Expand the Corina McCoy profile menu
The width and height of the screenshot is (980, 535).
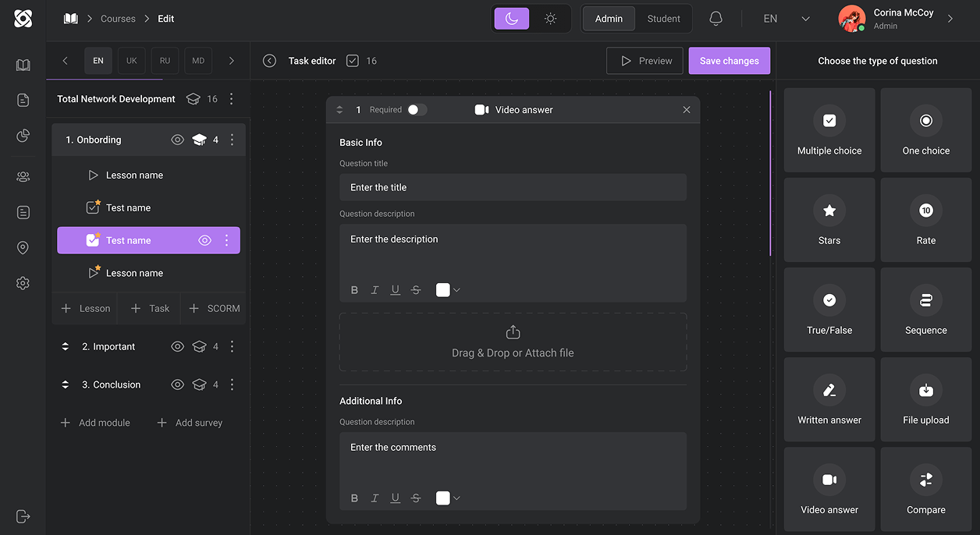(950, 19)
